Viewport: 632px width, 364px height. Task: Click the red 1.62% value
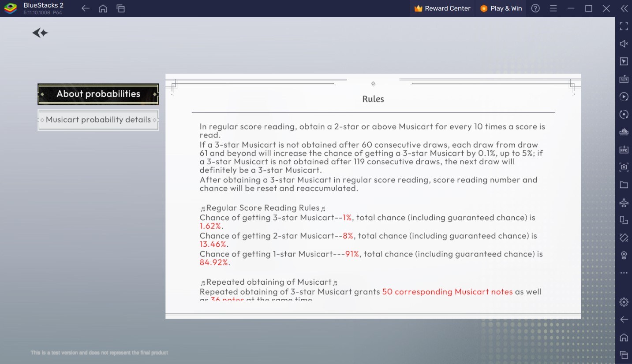tap(211, 226)
